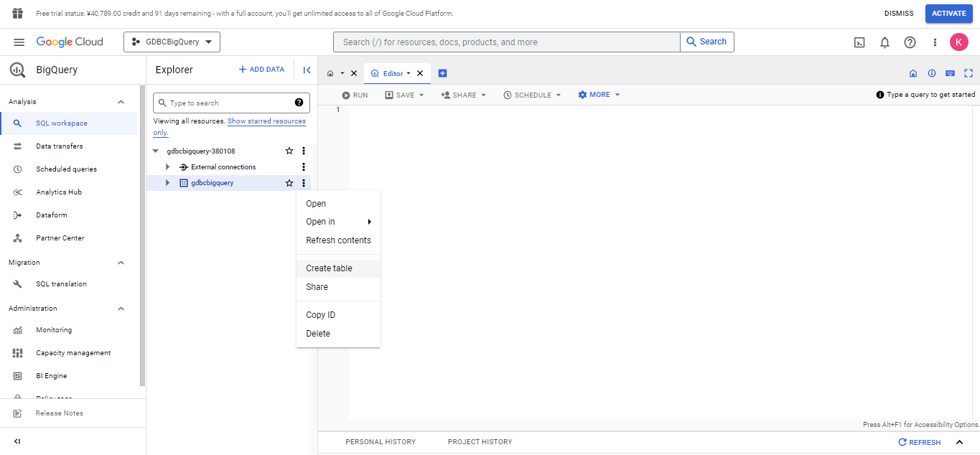Enter full screen editor mode
The height and width of the screenshot is (455, 980).
pyautogui.click(x=968, y=73)
